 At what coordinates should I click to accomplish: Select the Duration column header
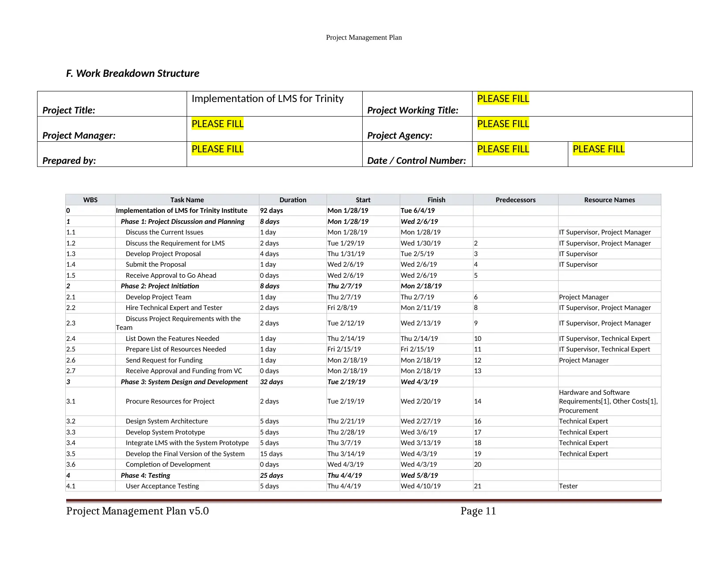[x=293, y=200]
